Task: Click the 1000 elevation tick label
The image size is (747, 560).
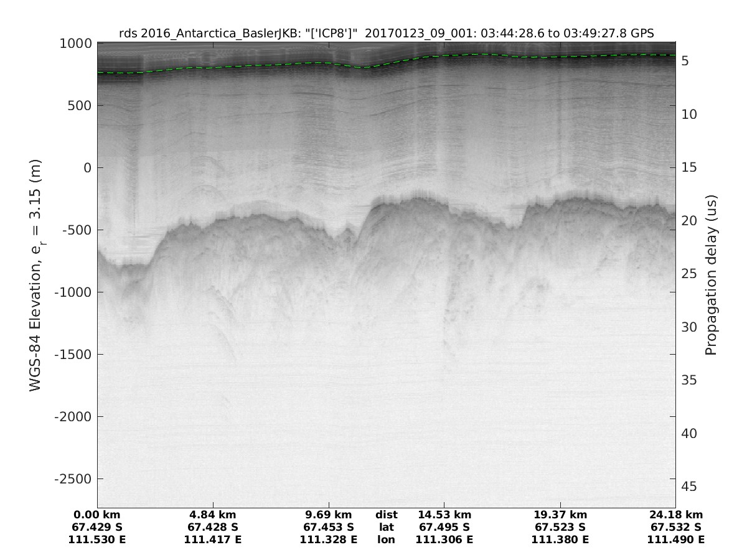Action: [78, 44]
